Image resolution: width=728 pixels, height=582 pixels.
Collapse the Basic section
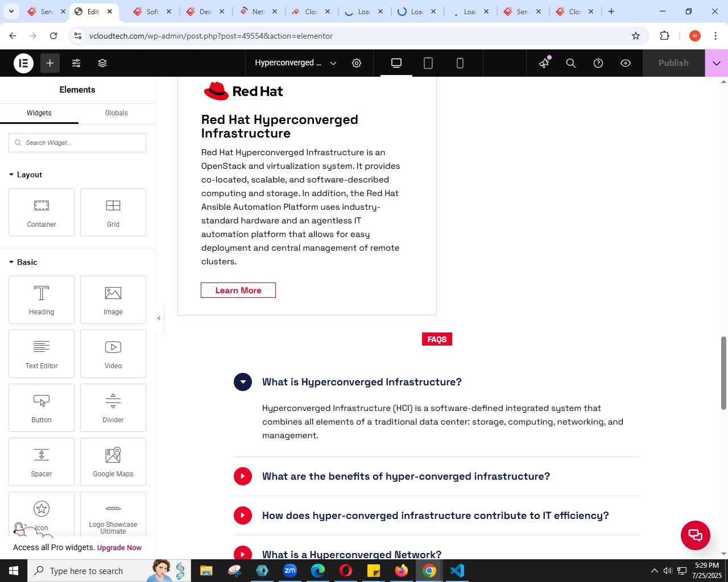[x=23, y=262]
